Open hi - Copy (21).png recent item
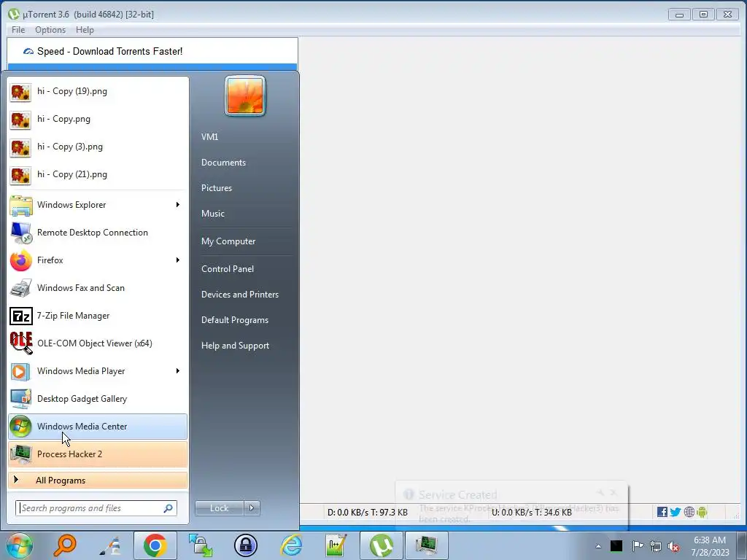 98,174
